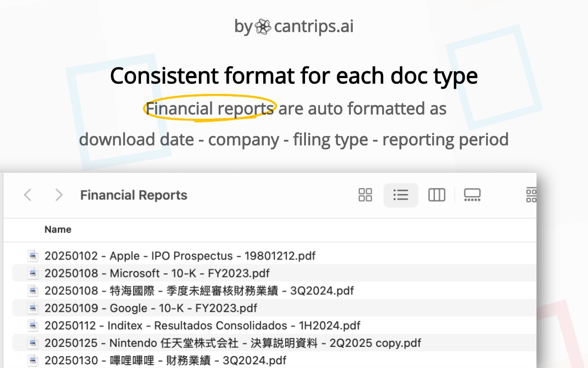Viewport: 588px width, 368px height.
Task: Sort files by the Name column header
Action: point(58,230)
